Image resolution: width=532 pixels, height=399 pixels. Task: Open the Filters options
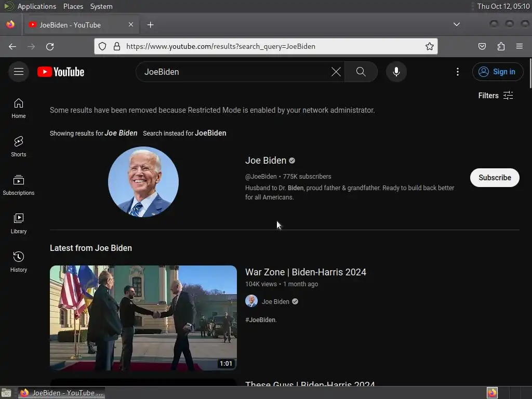pos(495,96)
